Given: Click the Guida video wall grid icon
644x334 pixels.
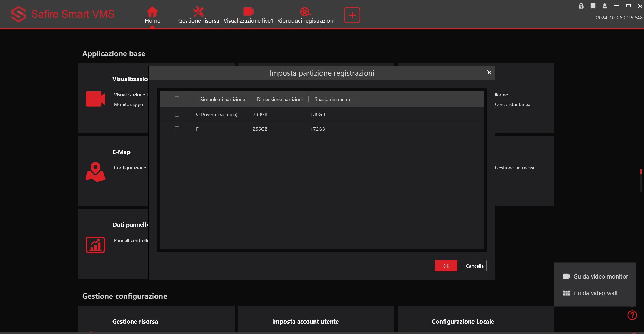Looking at the screenshot, I should point(567,293).
